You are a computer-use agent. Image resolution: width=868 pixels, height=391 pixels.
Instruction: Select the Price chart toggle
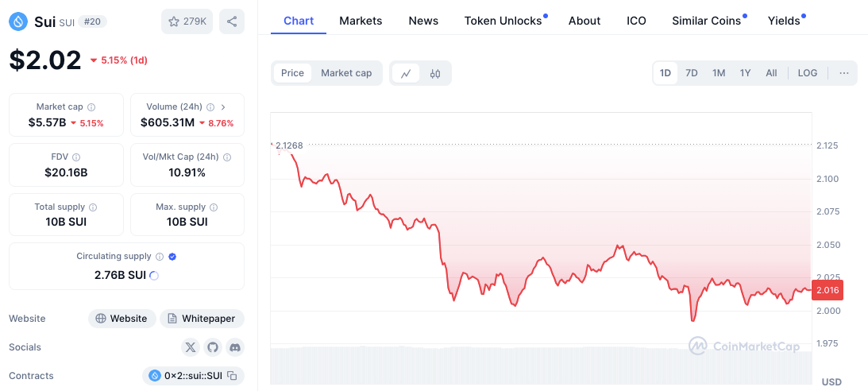point(292,73)
